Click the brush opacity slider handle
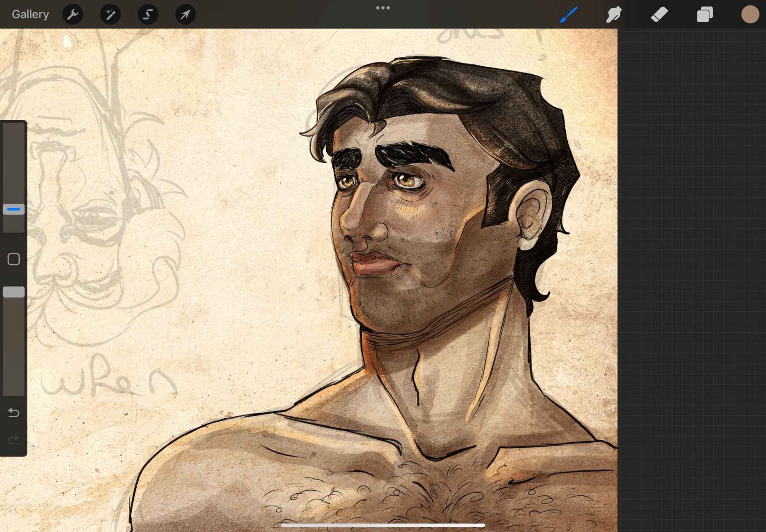766x532 pixels. (x=14, y=292)
